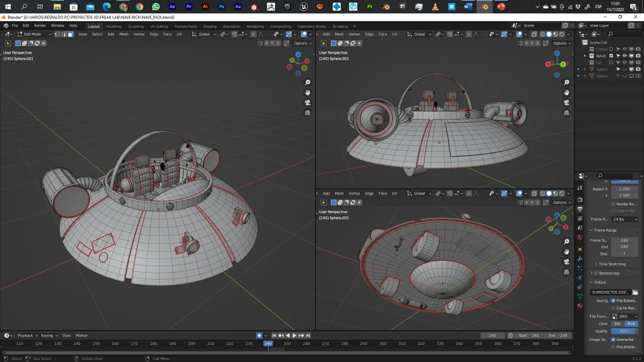Open the Keying menu in timeline
Image resolution: width=644 pixels, height=362 pixels.
point(48,335)
